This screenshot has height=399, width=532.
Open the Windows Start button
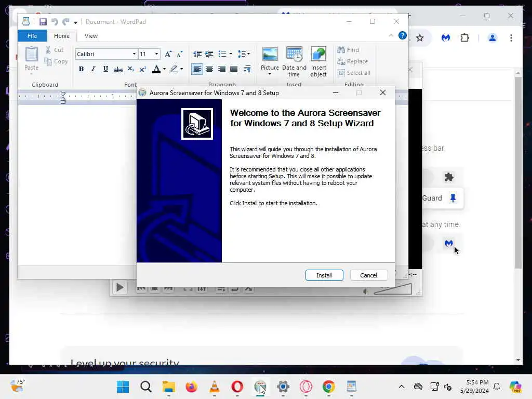(x=123, y=387)
